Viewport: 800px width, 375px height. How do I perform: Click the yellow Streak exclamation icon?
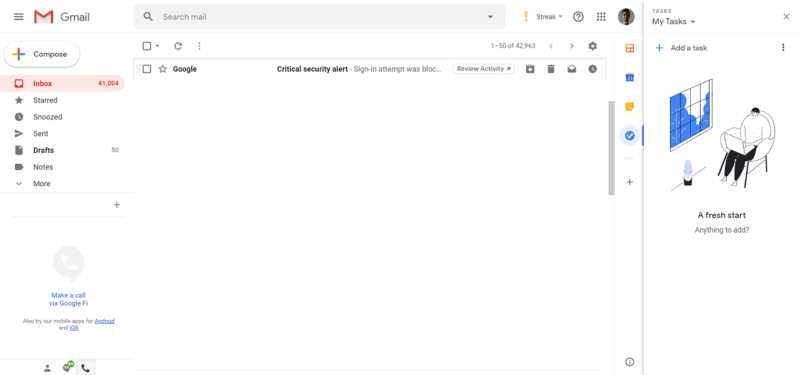(x=526, y=17)
